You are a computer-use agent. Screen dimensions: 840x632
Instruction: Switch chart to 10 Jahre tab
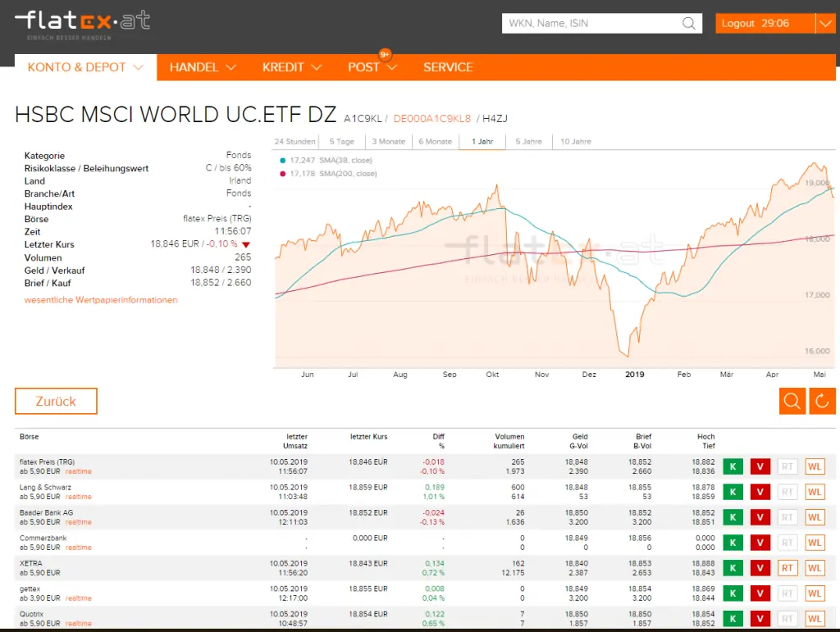click(576, 142)
